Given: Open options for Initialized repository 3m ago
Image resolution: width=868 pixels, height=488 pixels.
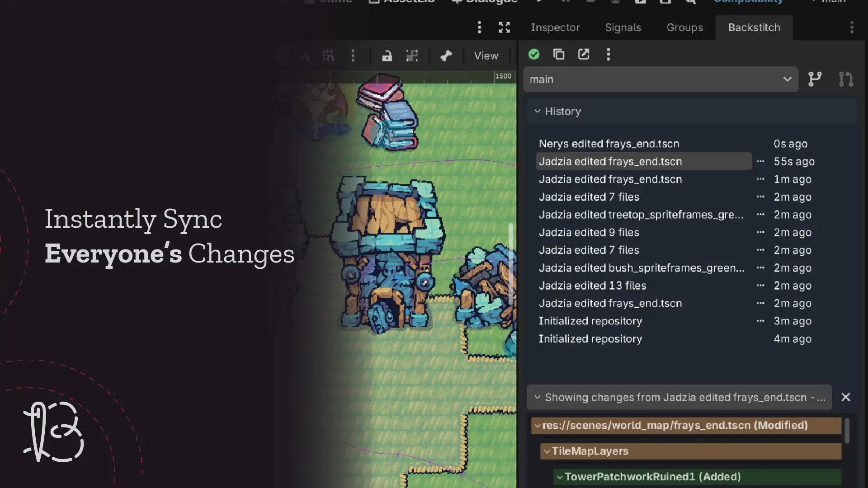Looking at the screenshot, I should 760,321.
